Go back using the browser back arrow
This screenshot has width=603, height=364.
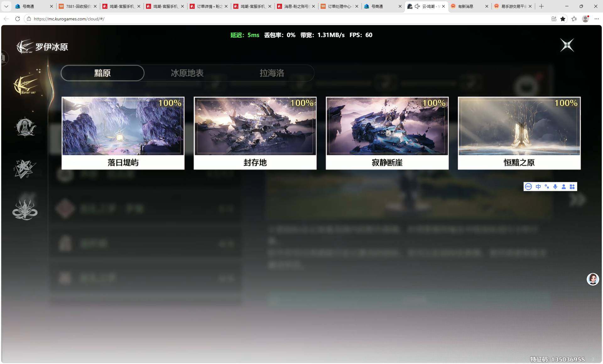(6, 19)
